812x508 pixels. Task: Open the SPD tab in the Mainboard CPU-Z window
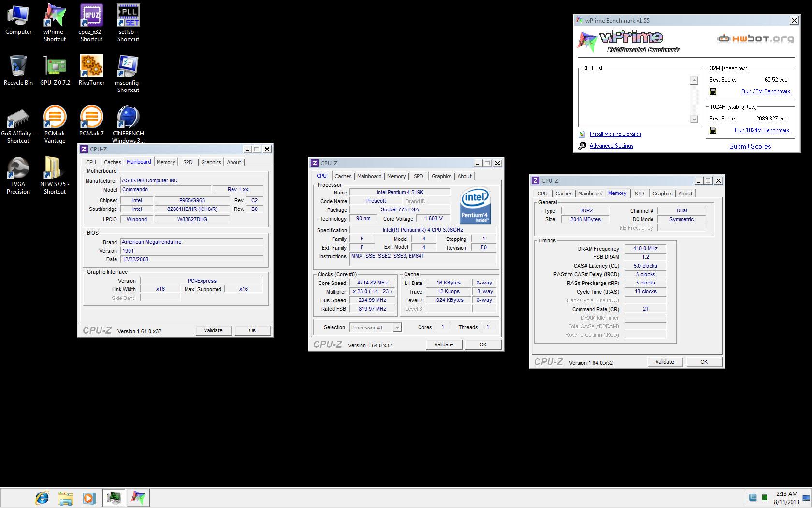pyautogui.click(x=188, y=162)
